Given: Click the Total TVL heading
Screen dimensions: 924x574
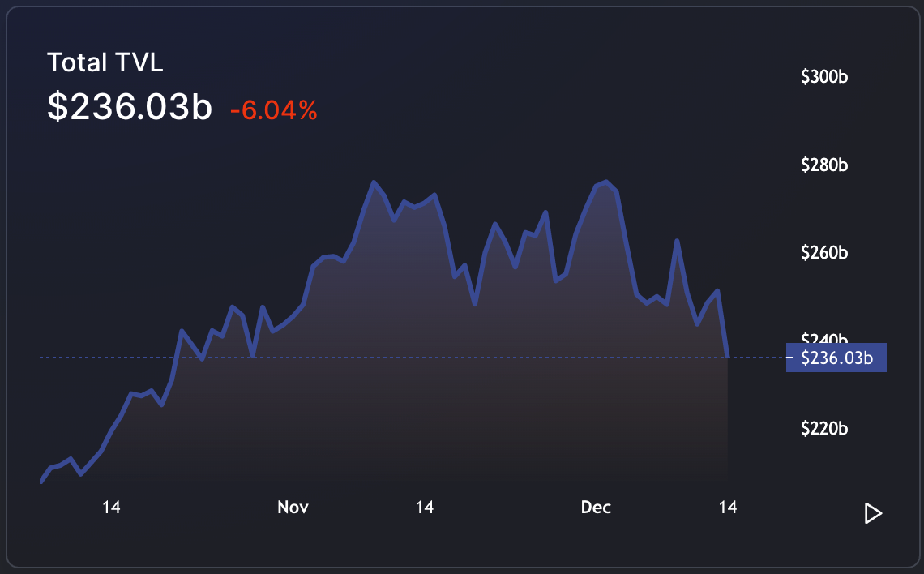Looking at the screenshot, I should tap(105, 62).
